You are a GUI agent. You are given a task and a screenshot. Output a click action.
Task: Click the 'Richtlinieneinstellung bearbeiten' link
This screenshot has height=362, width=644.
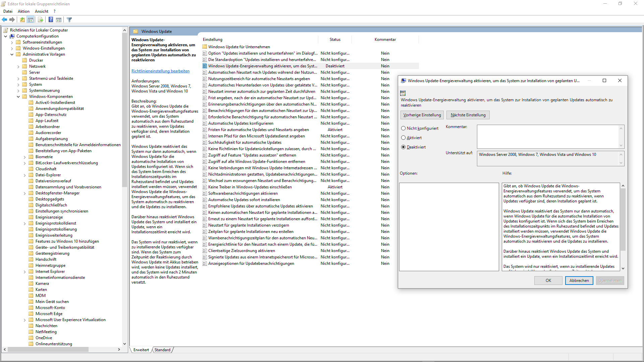pos(160,71)
